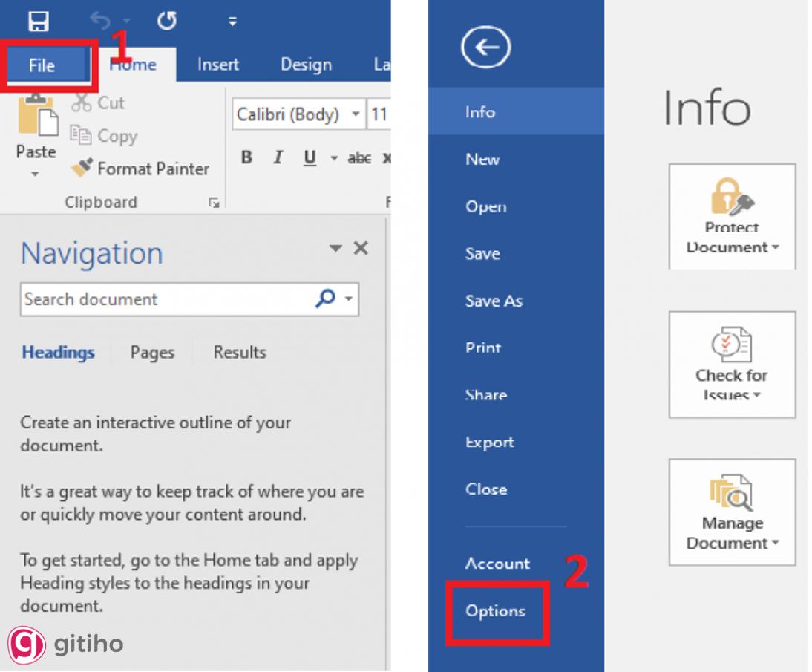Select the Pages tab in Navigation
This screenshot has width=812, height=672.
click(x=152, y=352)
